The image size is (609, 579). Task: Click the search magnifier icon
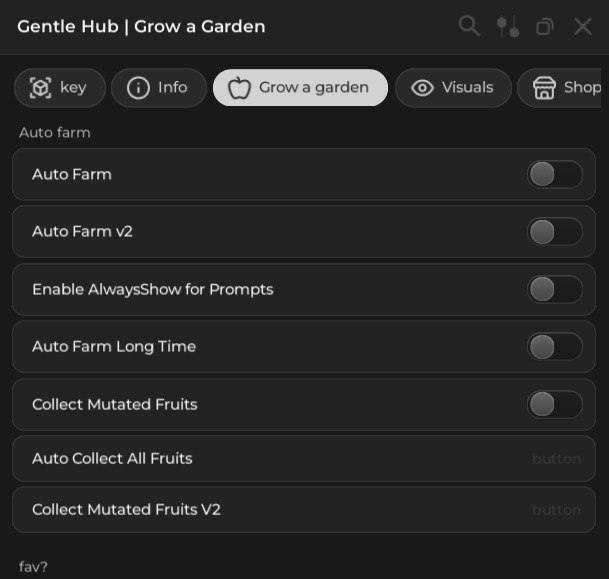[x=469, y=26]
